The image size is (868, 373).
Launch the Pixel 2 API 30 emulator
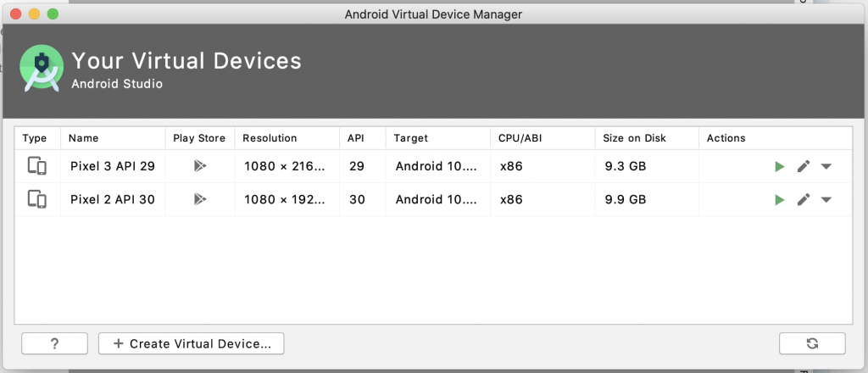click(x=780, y=200)
